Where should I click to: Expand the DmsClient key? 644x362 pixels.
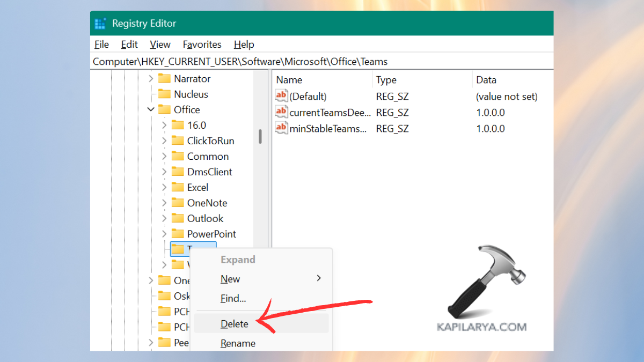coord(164,172)
